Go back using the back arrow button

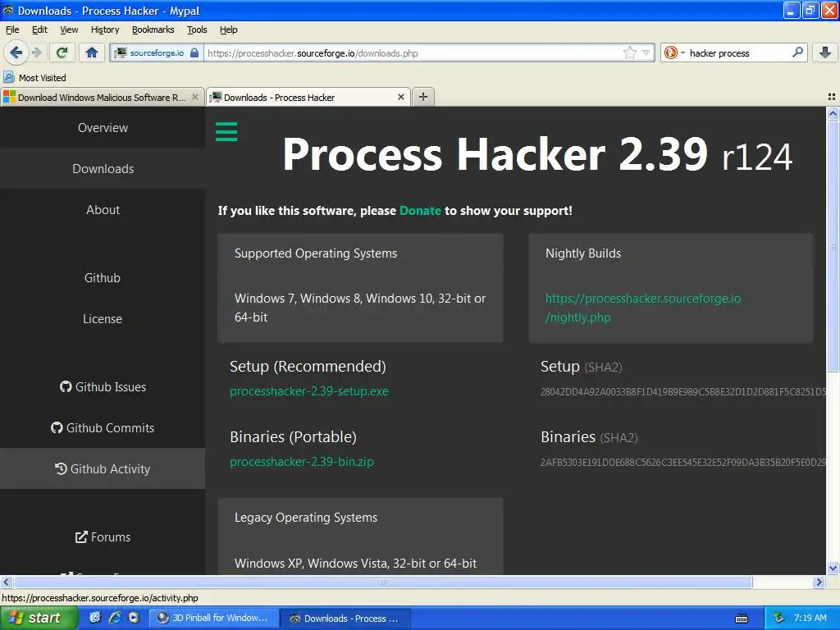16,52
